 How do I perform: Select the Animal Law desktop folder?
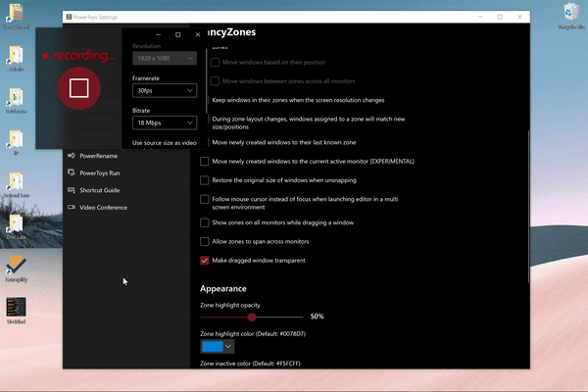(16, 184)
